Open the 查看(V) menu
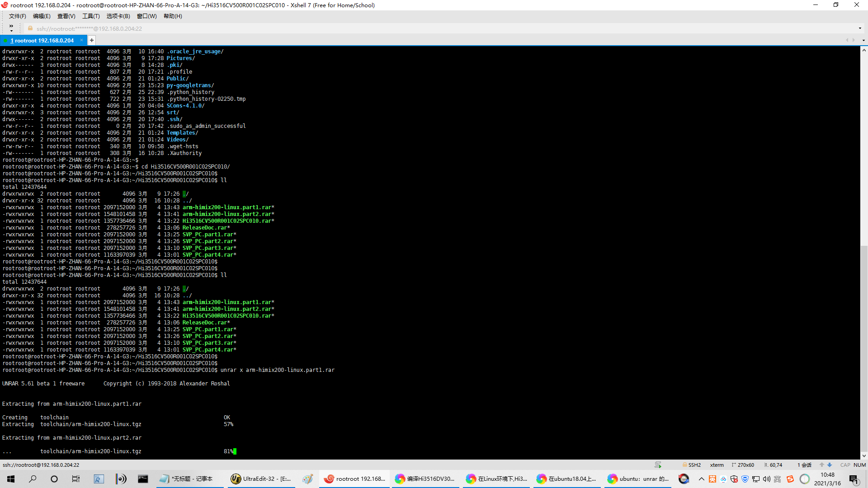 tap(66, 16)
